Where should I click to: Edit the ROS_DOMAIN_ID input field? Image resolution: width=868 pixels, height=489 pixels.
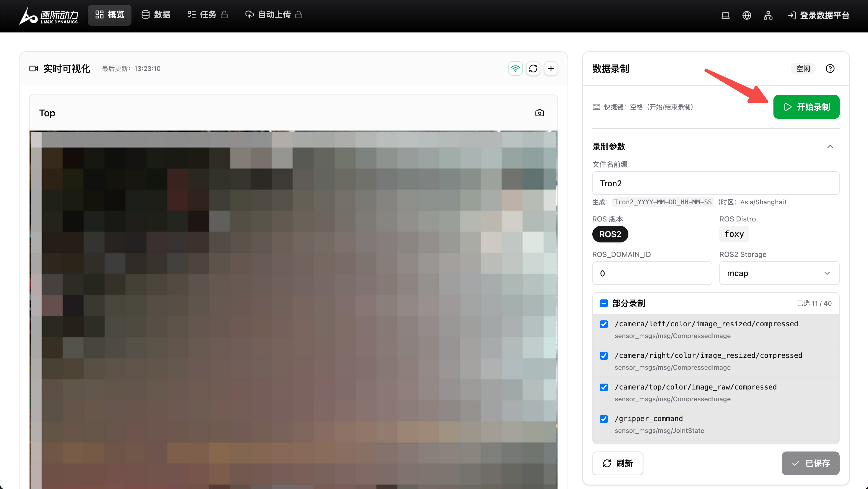652,273
